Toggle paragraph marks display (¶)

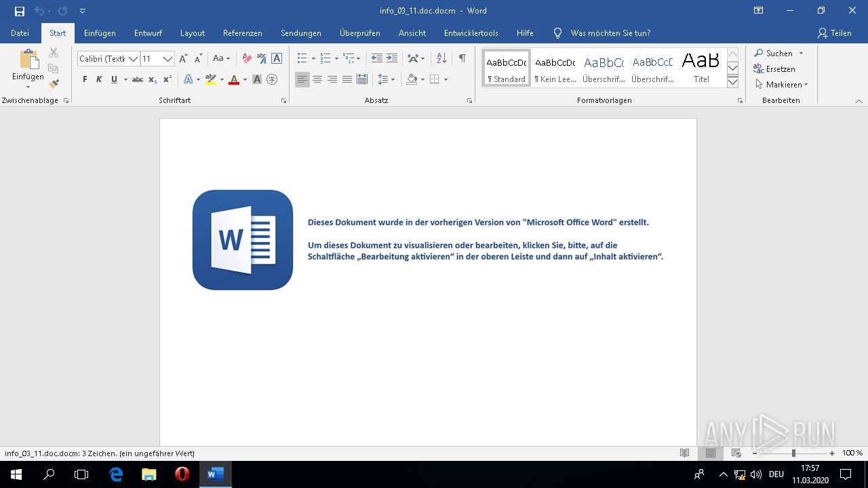462,59
